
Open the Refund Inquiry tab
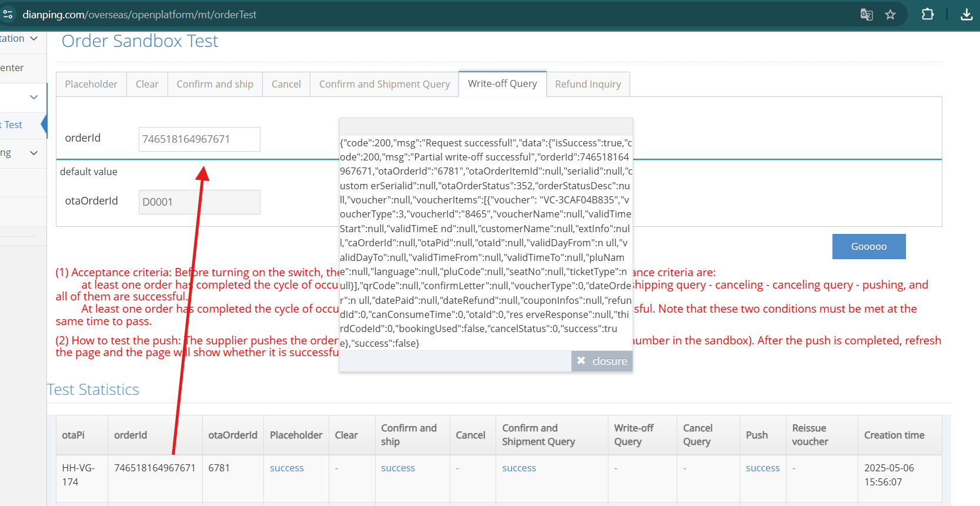[x=588, y=84]
